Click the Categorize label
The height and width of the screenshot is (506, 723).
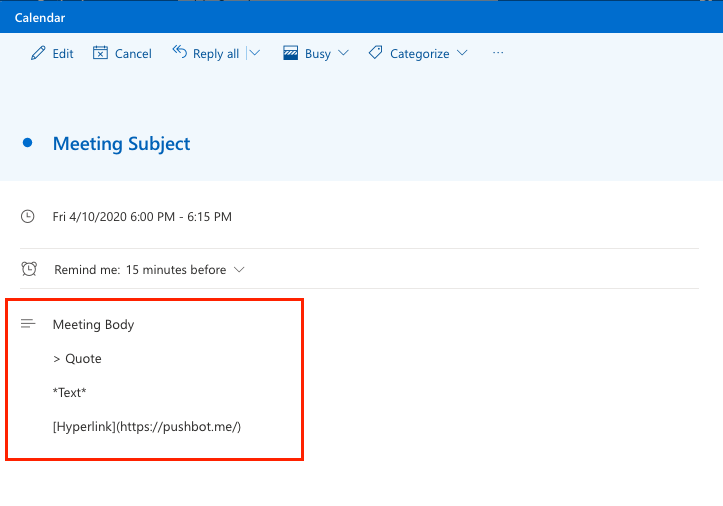tap(420, 54)
